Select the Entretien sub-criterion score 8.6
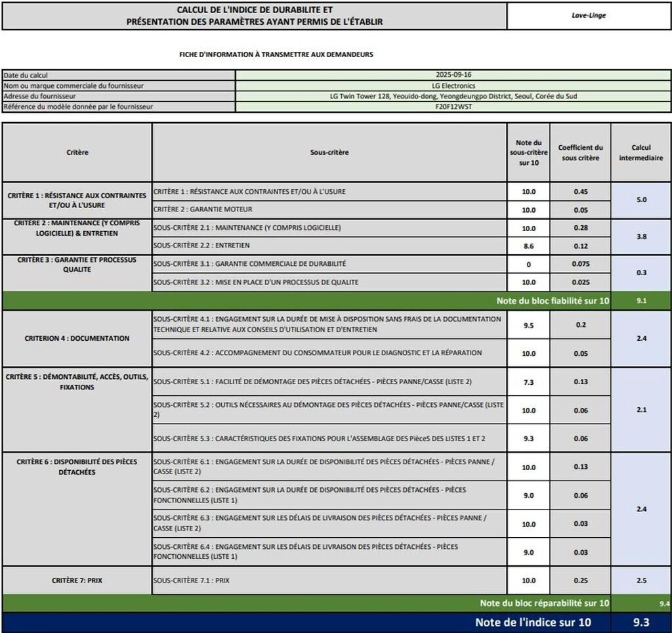Viewport: 672px width, 633px height. click(x=528, y=246)
